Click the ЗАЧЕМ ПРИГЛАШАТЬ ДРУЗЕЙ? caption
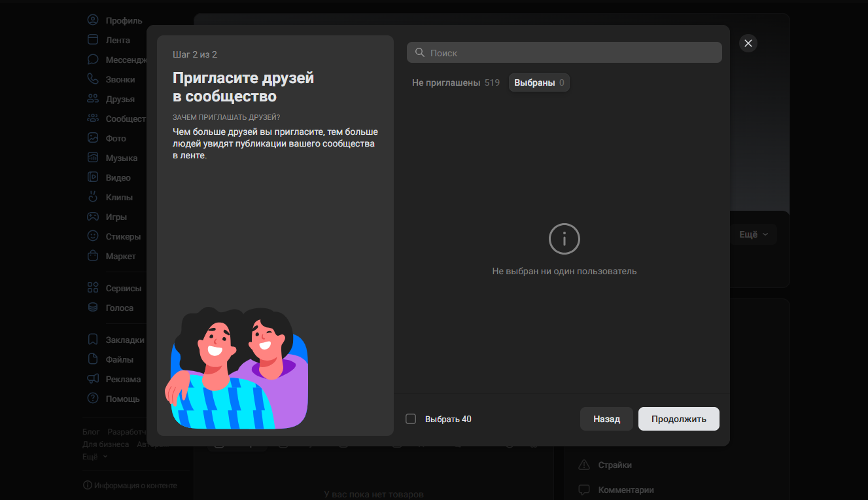 pos(226,117)
